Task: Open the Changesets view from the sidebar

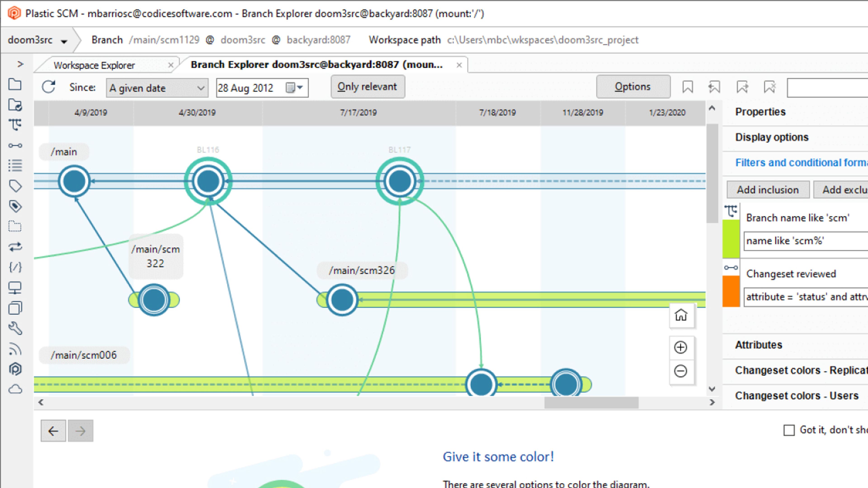Action: click(x=15, y=145)
